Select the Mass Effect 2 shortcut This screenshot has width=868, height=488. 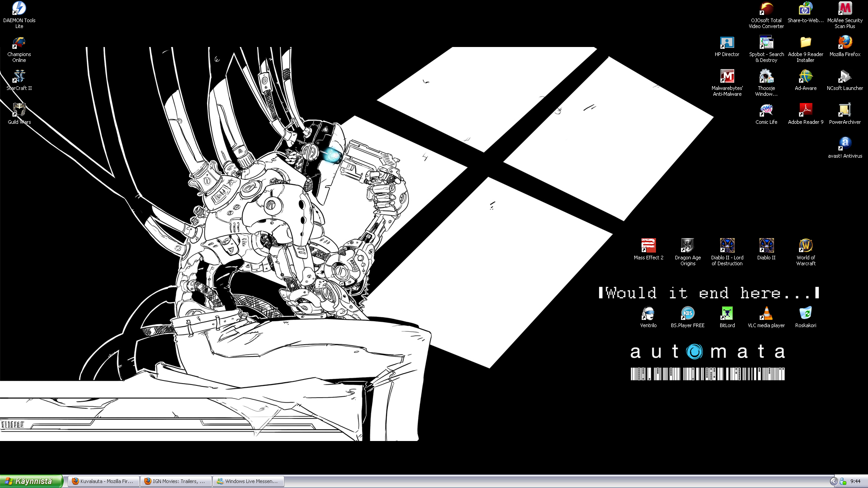point(648,246)
